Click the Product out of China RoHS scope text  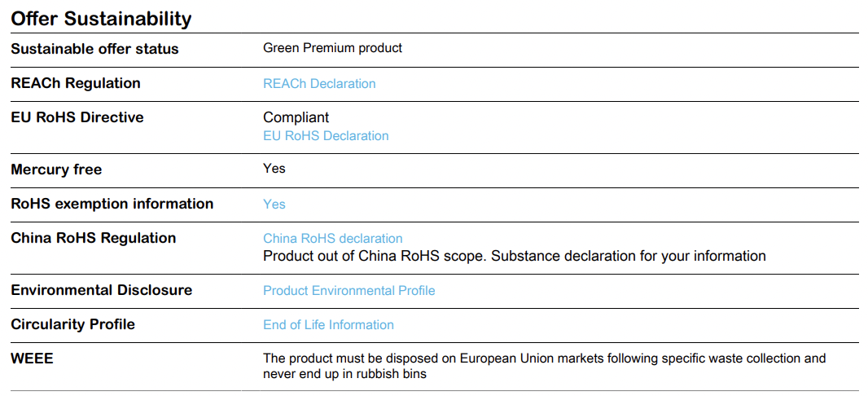514,257
